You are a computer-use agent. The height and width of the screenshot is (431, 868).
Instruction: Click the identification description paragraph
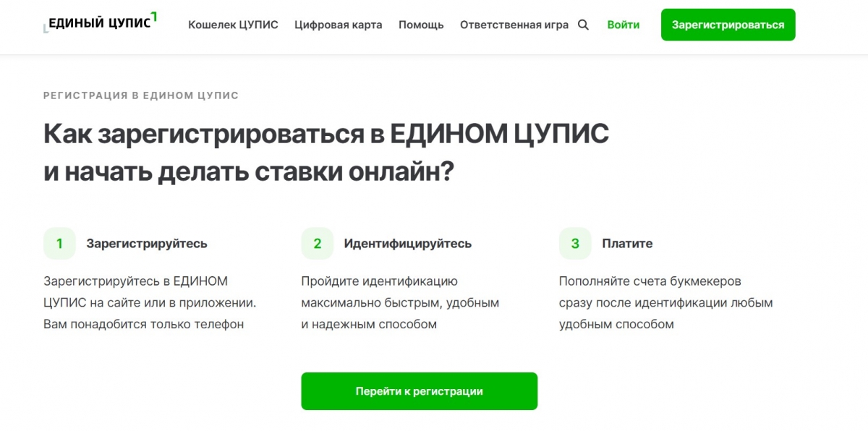(400, 303)
